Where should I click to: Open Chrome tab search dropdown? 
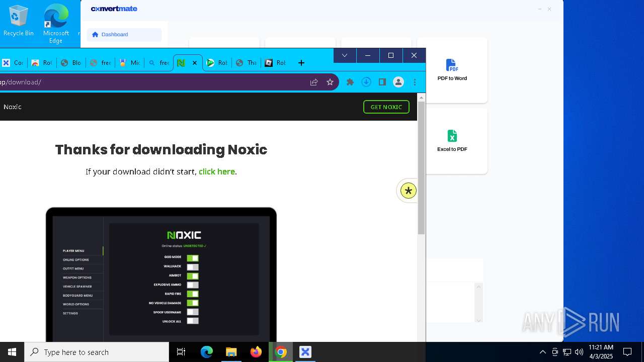click(x=345, y=55)
